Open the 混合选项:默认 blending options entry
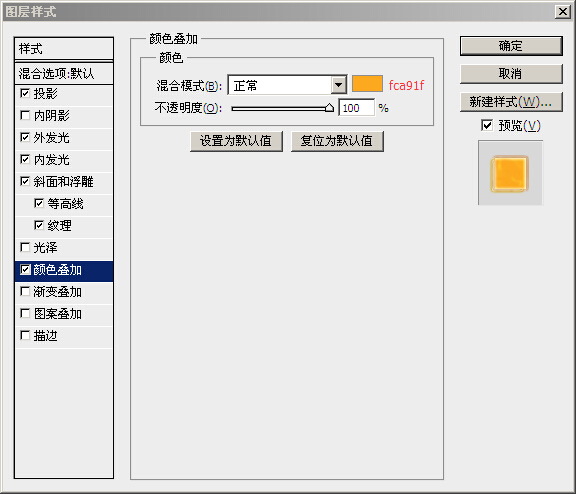Screen dimensions: 576x494 tap(64, 73)
